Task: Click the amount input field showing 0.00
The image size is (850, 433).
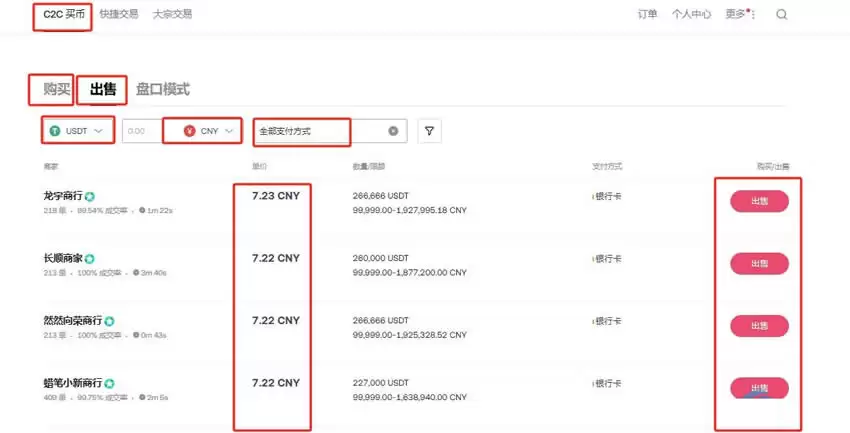Action: (140, 131)
